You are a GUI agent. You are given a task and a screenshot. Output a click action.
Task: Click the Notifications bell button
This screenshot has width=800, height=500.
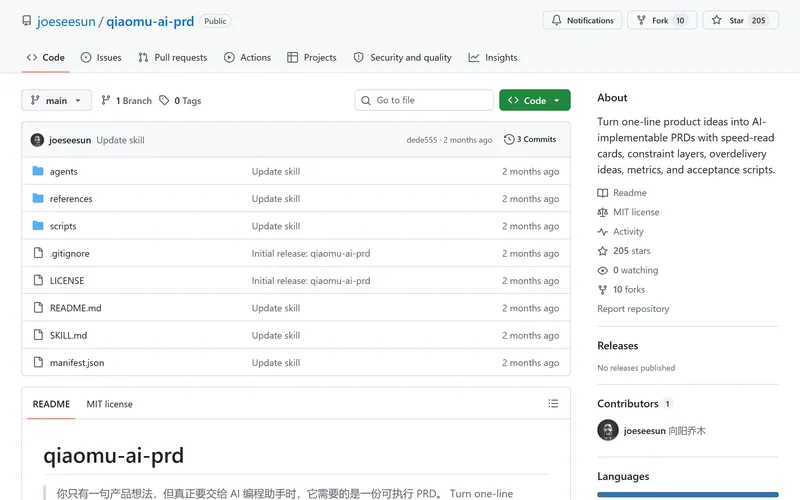pyautogui.click(x=582, y=20)
